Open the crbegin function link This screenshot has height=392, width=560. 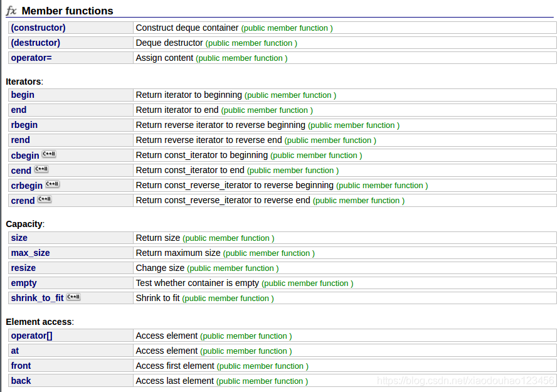click(27, 186)
